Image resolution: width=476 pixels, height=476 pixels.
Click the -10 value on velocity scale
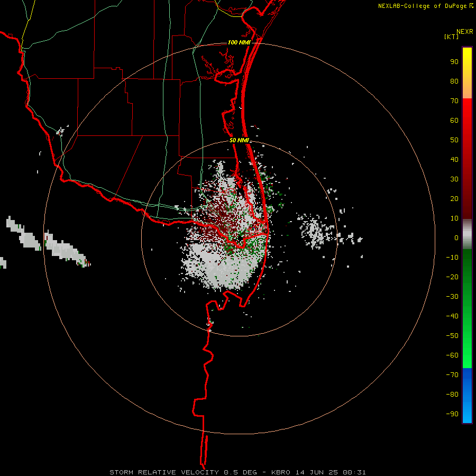point(452,258)
